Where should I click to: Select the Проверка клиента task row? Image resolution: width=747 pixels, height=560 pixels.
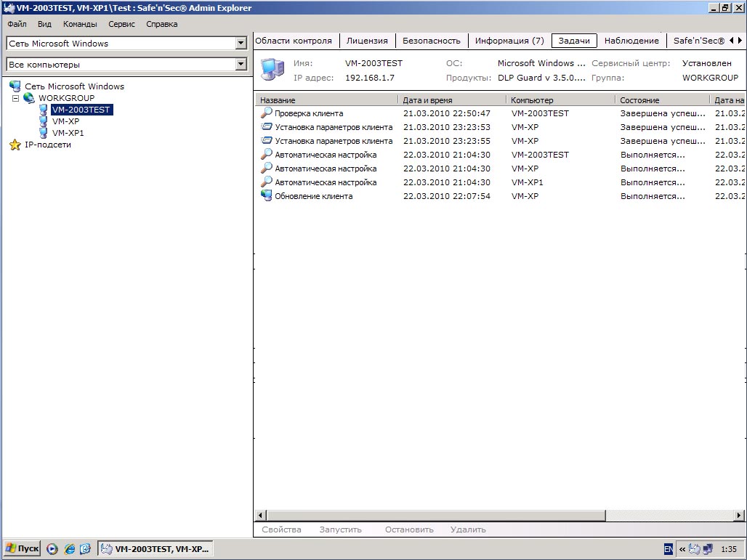[x=500, y=113]
